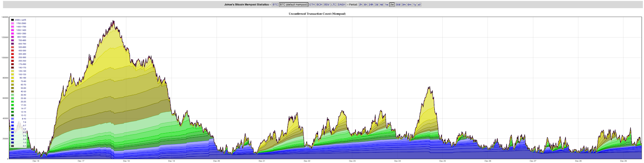
Task: Click the active 2w period button
Action: pyautogui.click(x=392, y=4)
